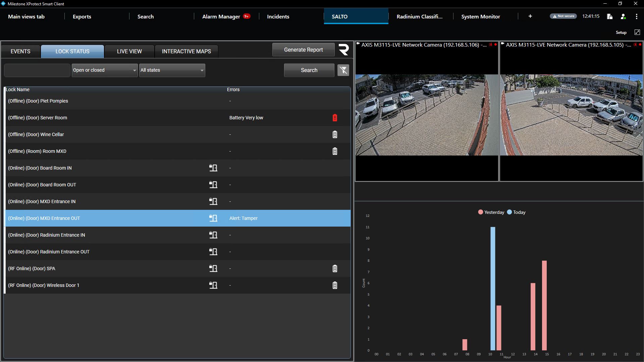Open the three-dot settings menu
This screenshot has width=644, height=362.
pyautogui.click(x=636, y=16)
